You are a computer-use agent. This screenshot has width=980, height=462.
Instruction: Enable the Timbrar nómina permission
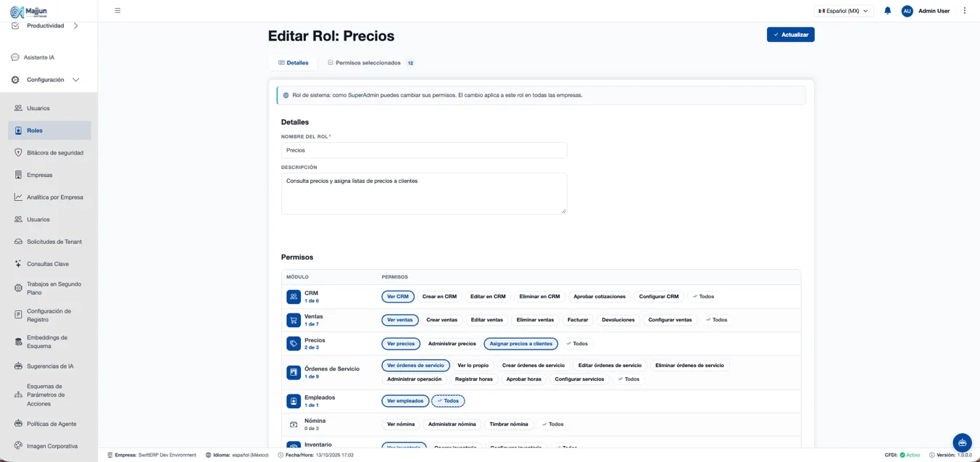tap(509, 424)
